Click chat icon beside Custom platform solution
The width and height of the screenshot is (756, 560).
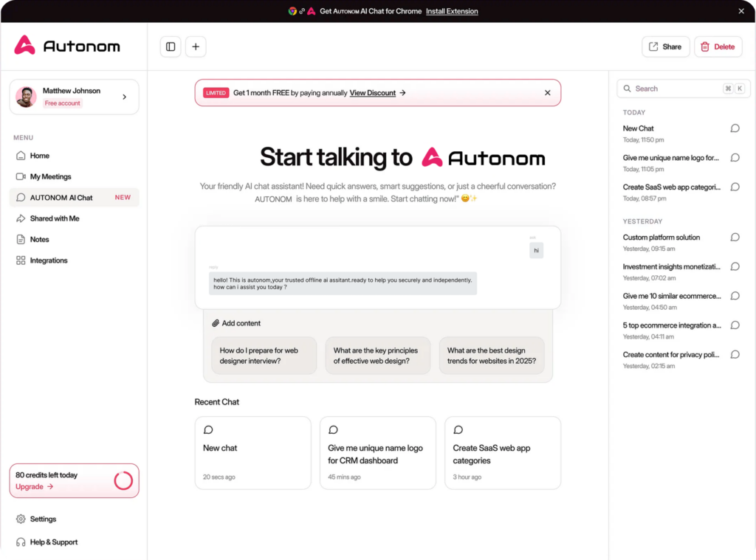735,237
